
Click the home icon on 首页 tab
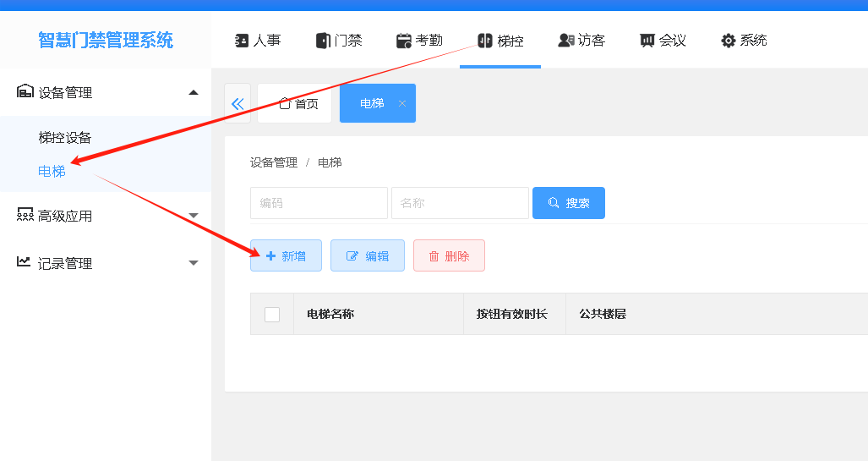(x=285, y=103)
